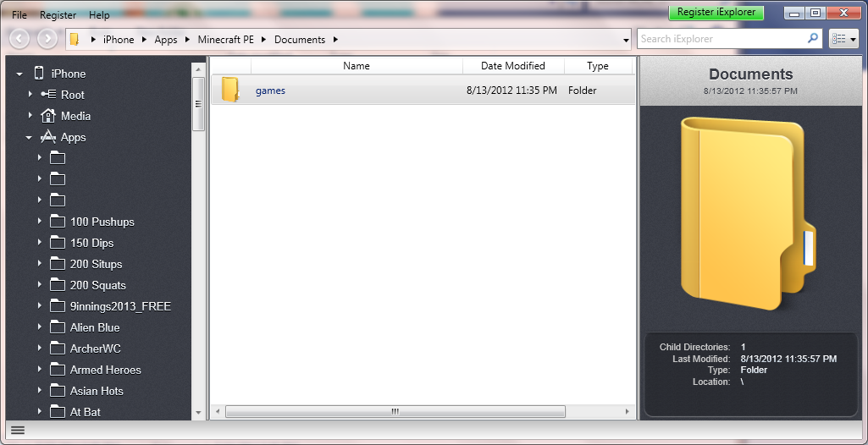Select Root in the sidebar

tap(73, 95)
